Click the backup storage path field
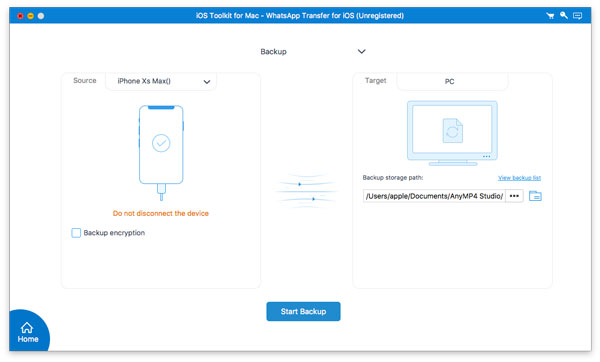Image resolution: width=600 pixels, height=362 pixels. 434,196
